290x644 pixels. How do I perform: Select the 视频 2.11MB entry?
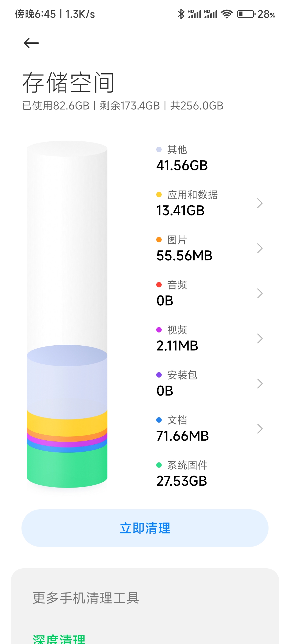(x=209, y=338)
